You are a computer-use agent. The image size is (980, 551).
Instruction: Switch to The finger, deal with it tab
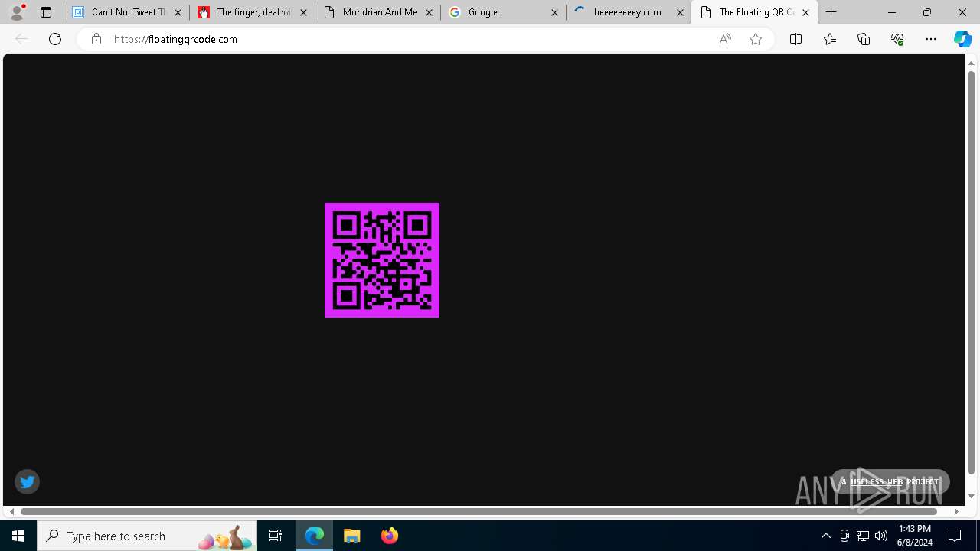[x=252, y=12]
